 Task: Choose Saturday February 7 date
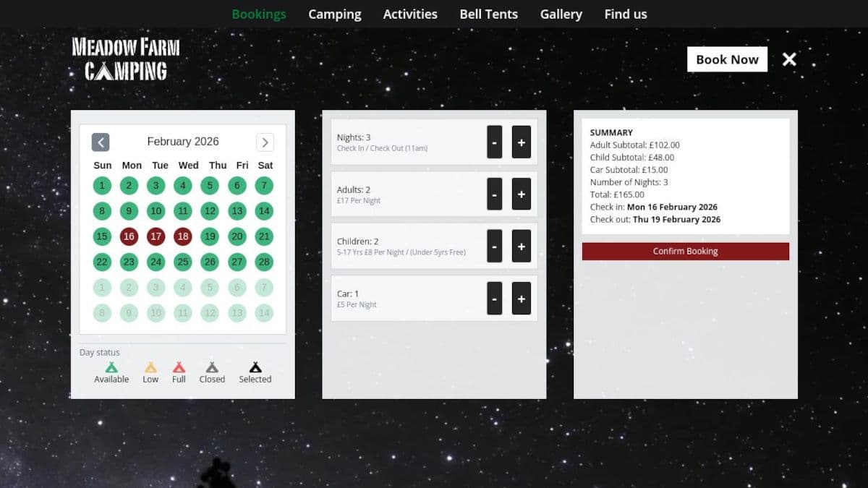[265, 186]
